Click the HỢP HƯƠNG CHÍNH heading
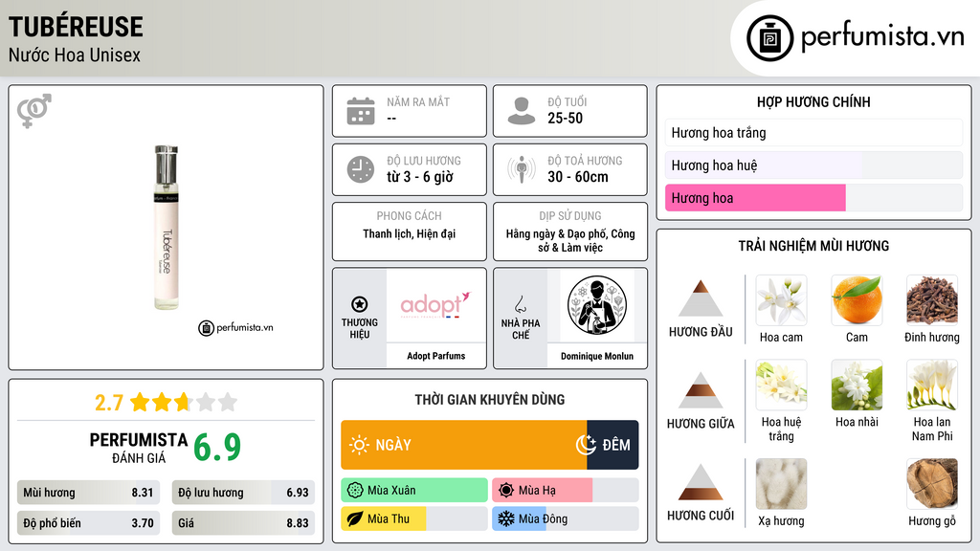Viewport: 980px width, 551px height. [813, 101]
